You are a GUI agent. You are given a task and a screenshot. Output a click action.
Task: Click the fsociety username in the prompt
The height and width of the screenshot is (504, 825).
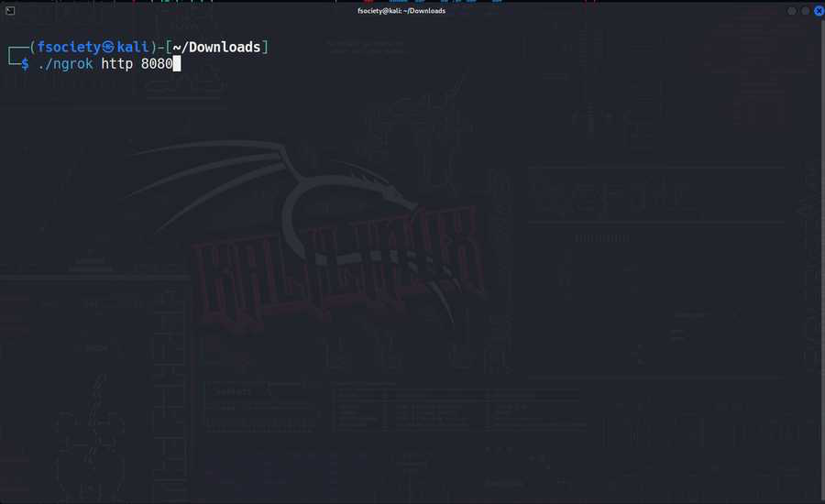click(x=68, y=47)
